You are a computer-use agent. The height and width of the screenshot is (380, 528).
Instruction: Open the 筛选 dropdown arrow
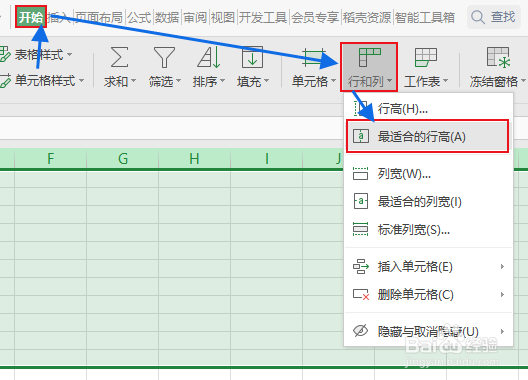(x=178, y=81)
